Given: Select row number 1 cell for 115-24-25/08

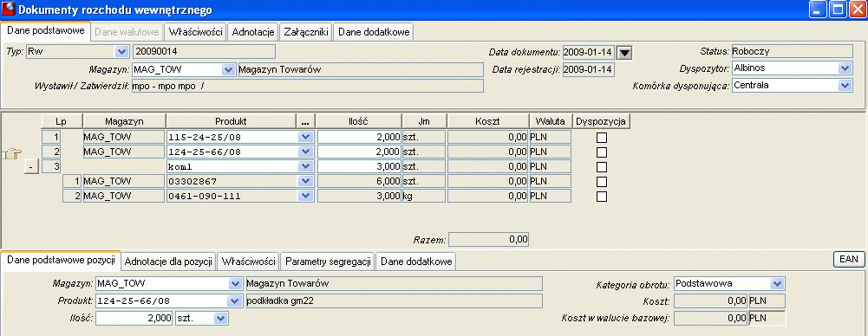Looking at the screenshot, I should [x=51, y=137].
